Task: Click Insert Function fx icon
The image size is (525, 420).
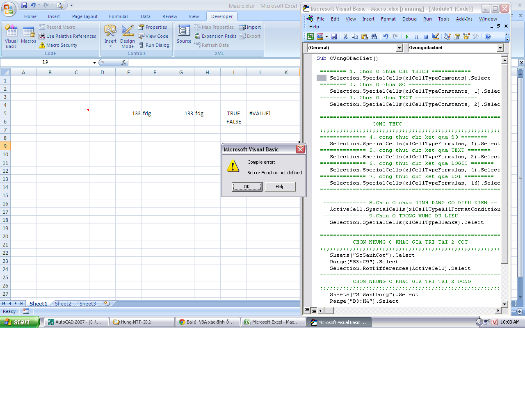Action: click(x=124, y=62)
